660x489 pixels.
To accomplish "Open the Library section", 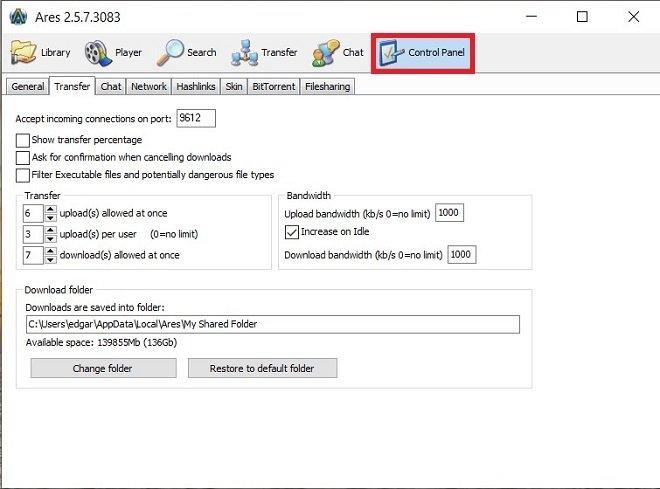I will [x=40, y=53].
